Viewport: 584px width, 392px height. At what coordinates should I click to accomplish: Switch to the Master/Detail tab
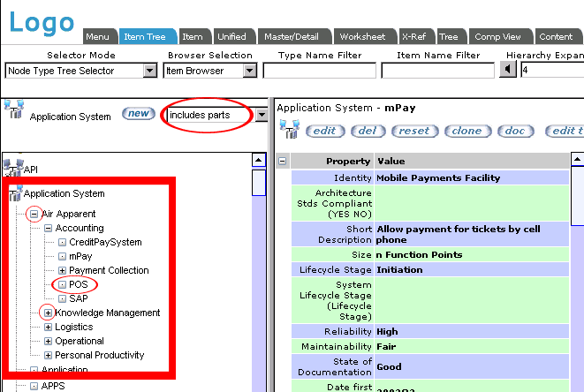tap(292, 36)
